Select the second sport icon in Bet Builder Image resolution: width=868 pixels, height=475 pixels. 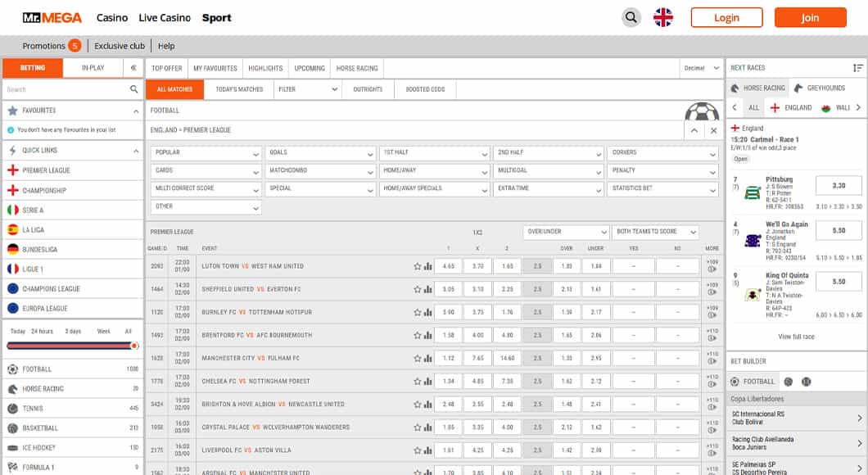pyautogui.click(x=789, y=382)
